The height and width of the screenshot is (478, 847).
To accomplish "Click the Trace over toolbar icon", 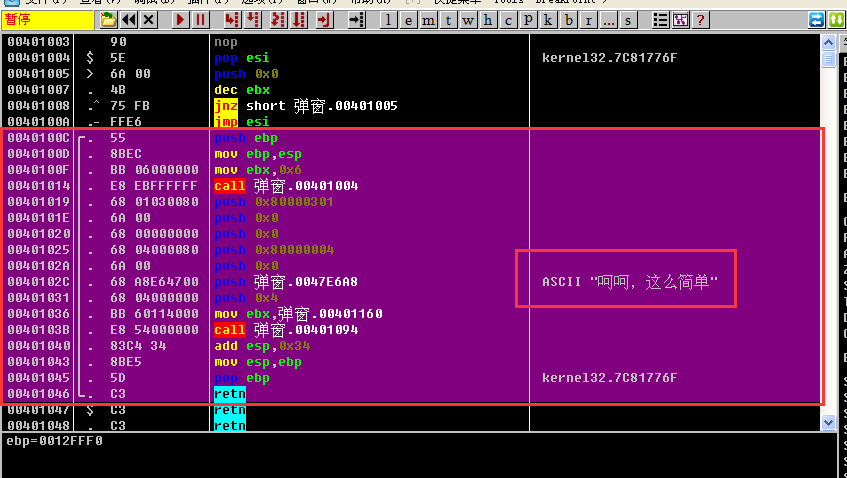I will coord(298,20).
